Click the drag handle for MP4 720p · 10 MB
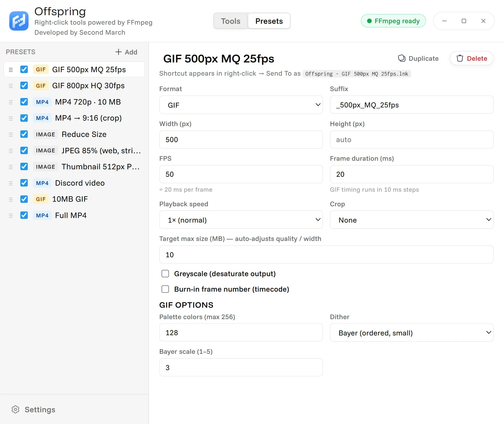 tap(11, 102)
